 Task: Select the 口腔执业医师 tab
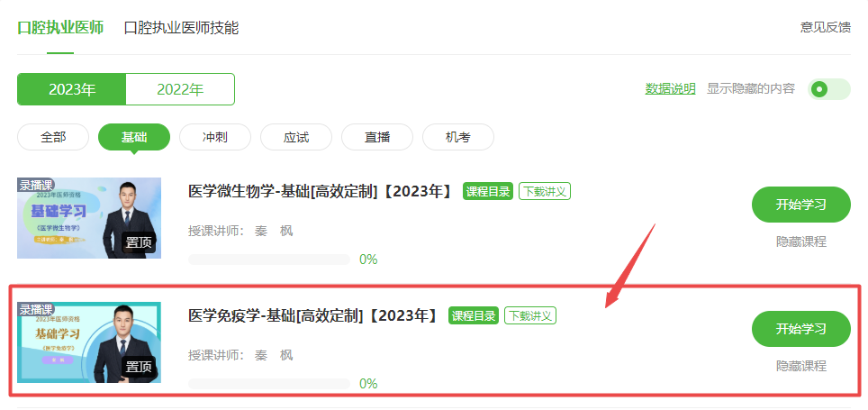click(60, 28)
